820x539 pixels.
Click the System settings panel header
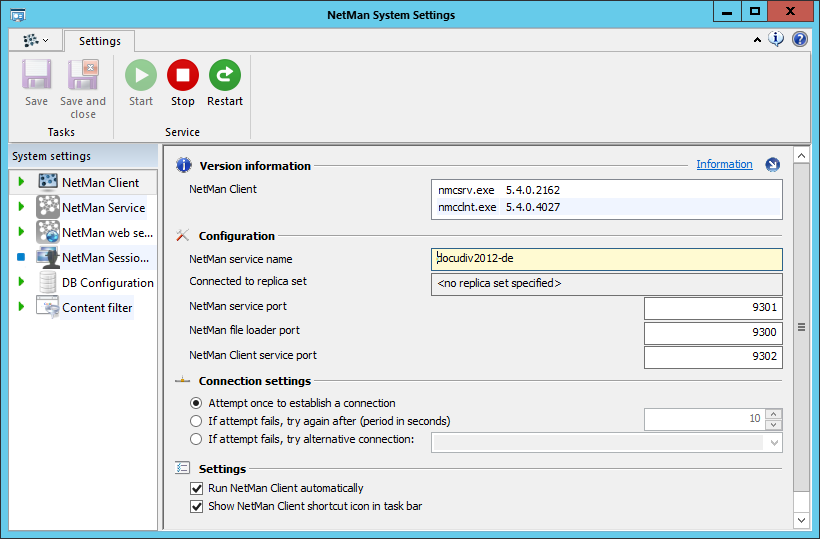[x=83, y=156]
